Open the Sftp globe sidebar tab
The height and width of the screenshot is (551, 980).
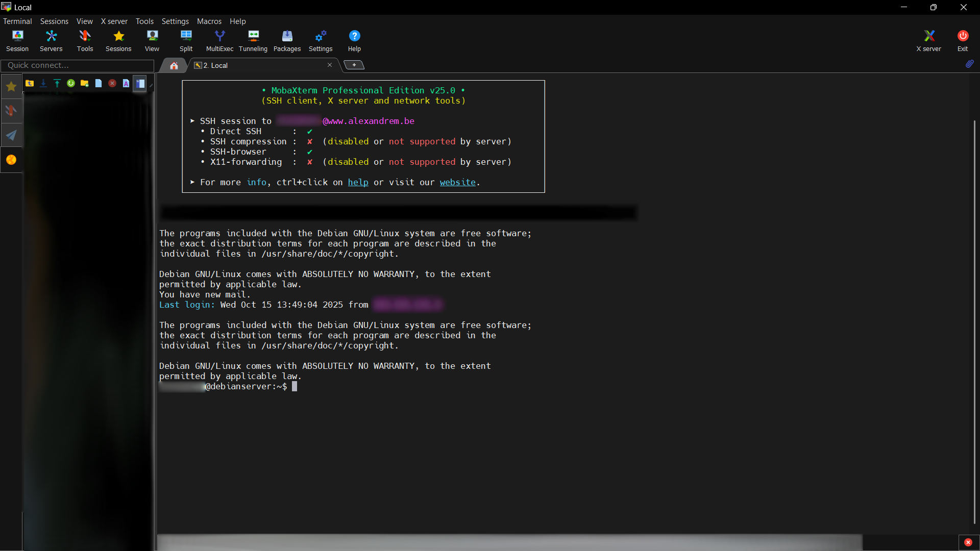click(x=11, y=160)
